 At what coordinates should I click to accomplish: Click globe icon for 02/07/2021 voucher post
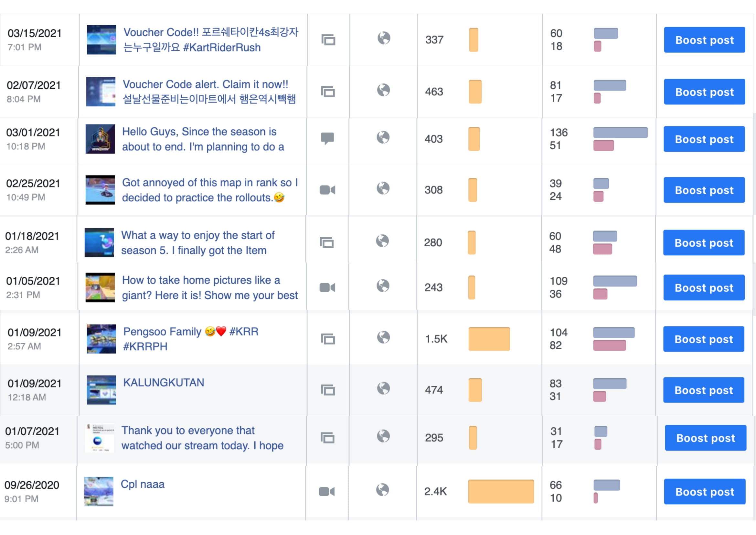pyautogui.click(x=383, y=90)
